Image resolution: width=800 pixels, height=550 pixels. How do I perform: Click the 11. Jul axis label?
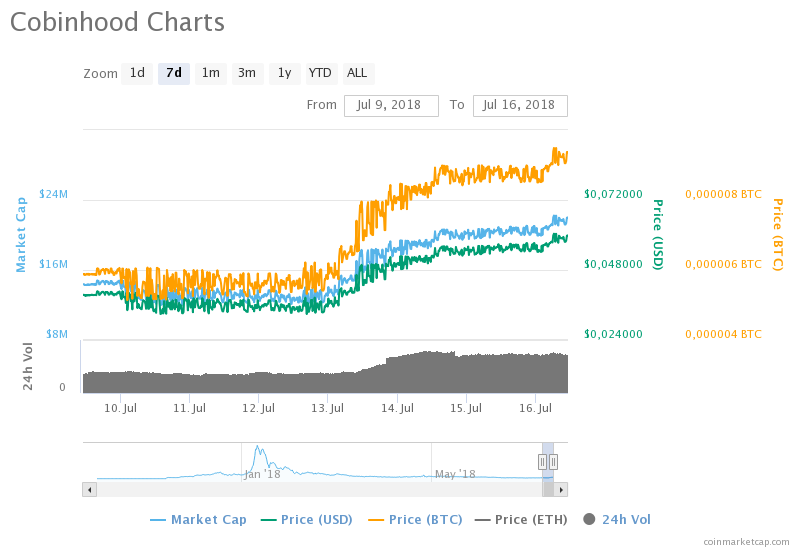(x=189, y=409)
